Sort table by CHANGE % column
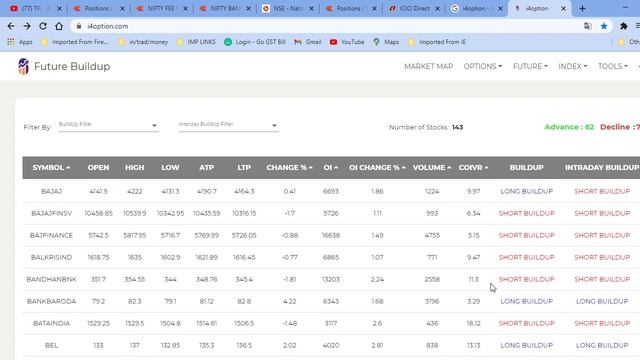Viewport: 640px width, 360px height. pos(289,168)
